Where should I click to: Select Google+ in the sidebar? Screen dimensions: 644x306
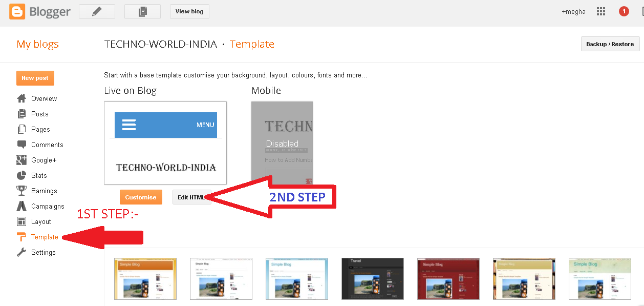click(x=44, y=160)
